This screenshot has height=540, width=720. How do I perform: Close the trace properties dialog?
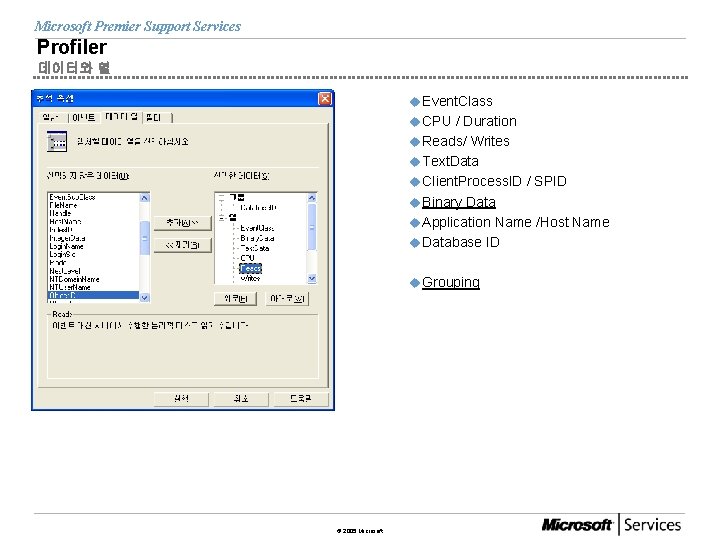pos(325,99)
